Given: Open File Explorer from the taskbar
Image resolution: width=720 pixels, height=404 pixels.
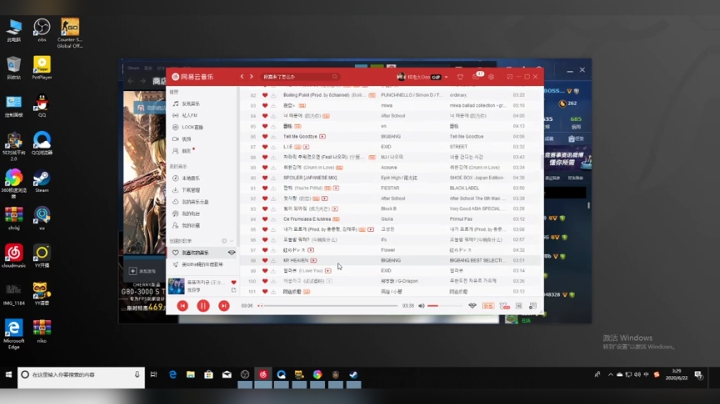Looking at the screenshot, I should click(191, 375).
